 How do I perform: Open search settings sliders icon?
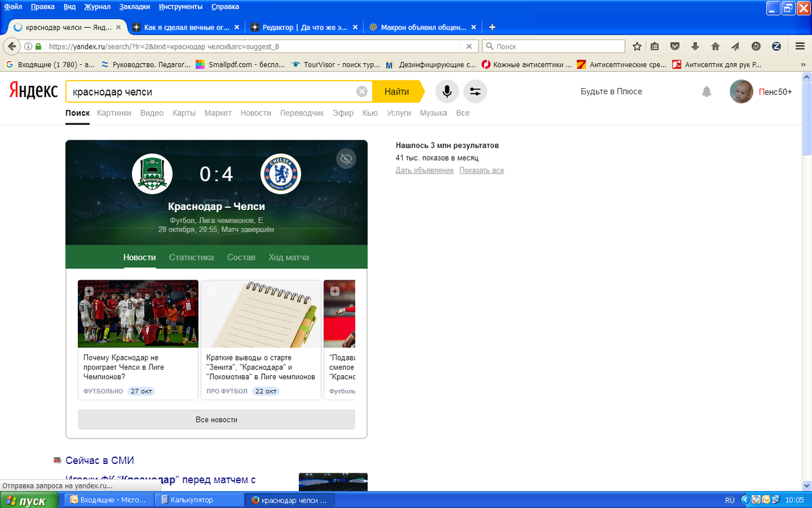pyautogui.click(x=475, y=91)
